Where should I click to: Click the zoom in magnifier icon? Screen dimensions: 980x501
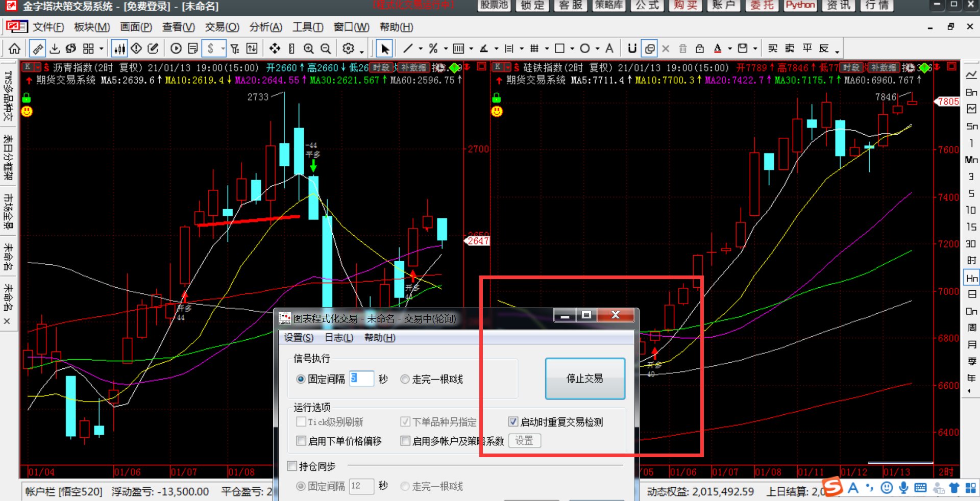(309, 48)
